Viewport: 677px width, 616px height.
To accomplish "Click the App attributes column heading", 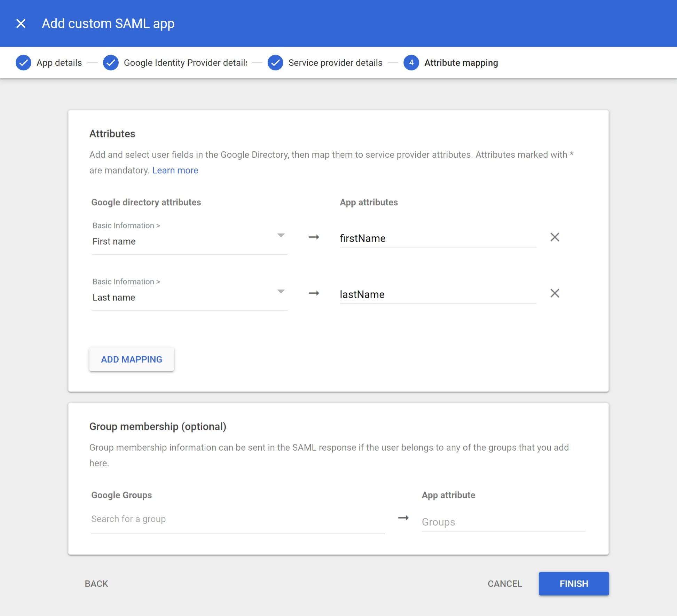I will (x=369, y=202).
